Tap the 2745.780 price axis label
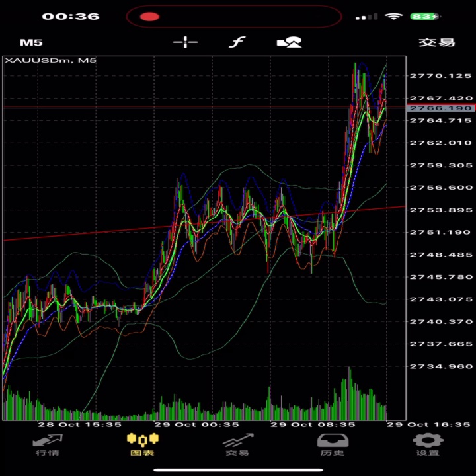This screenshot has width=476, height=476. (441, 277)
